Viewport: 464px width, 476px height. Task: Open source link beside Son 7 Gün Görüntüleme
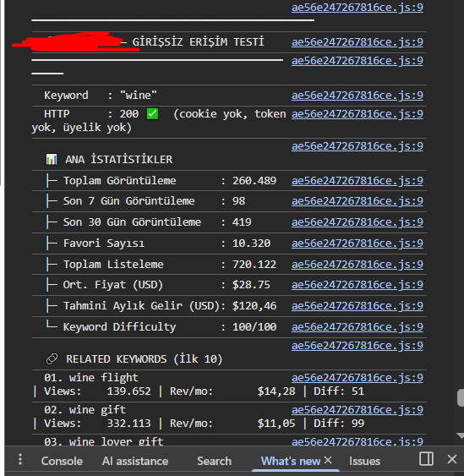click(x=358, y=201)
